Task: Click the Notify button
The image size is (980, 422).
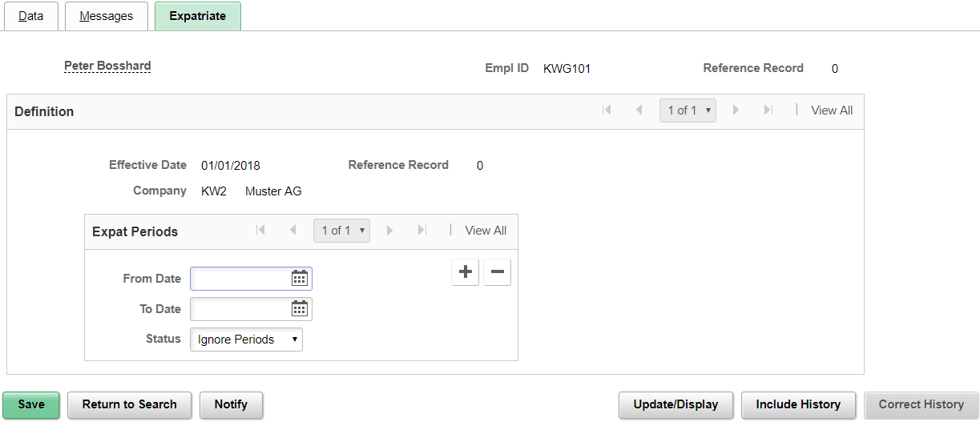Action: 231,404
